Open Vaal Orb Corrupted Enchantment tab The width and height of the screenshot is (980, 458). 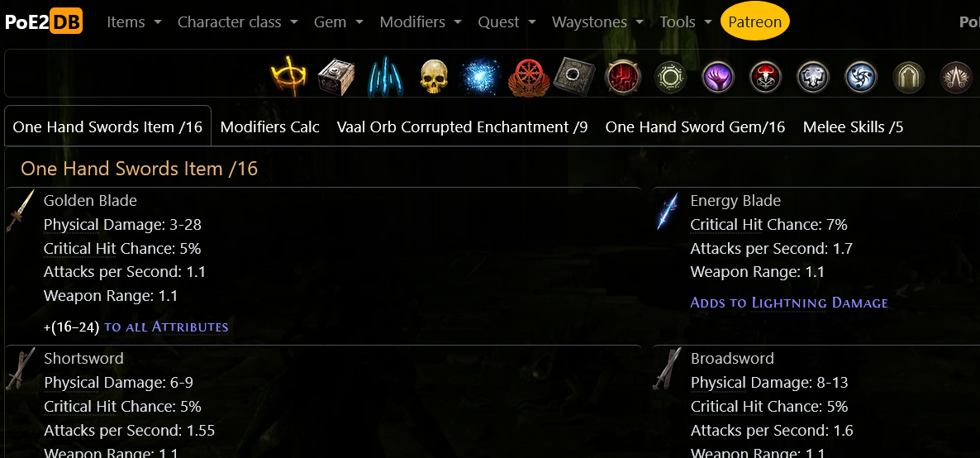tap(463, 127)
